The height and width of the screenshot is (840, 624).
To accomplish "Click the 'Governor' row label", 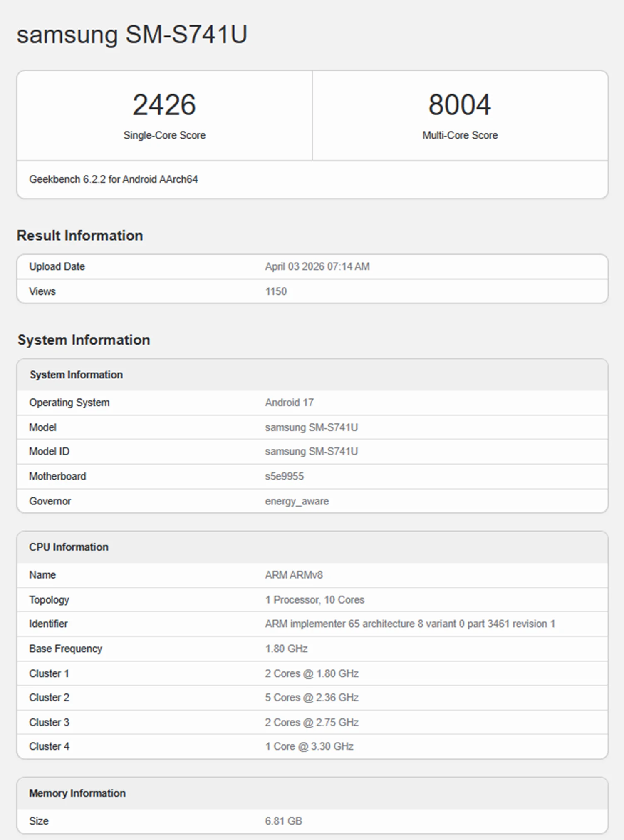I will [x=50, y=501].
